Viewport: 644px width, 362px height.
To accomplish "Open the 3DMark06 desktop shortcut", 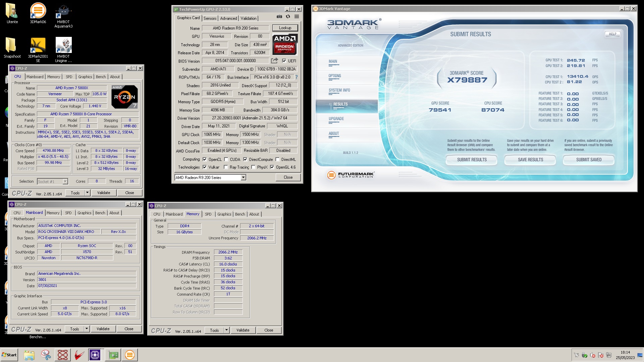I will (38, 13).
